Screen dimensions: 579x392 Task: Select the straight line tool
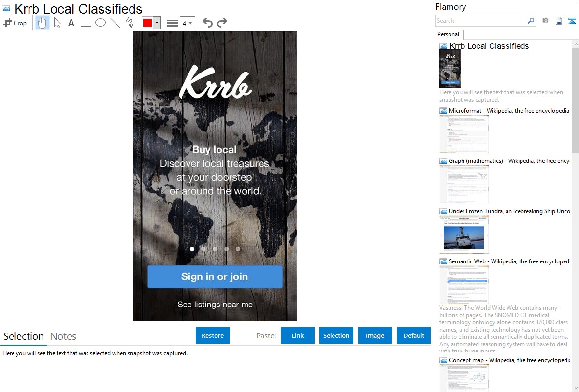click(115, 23)
